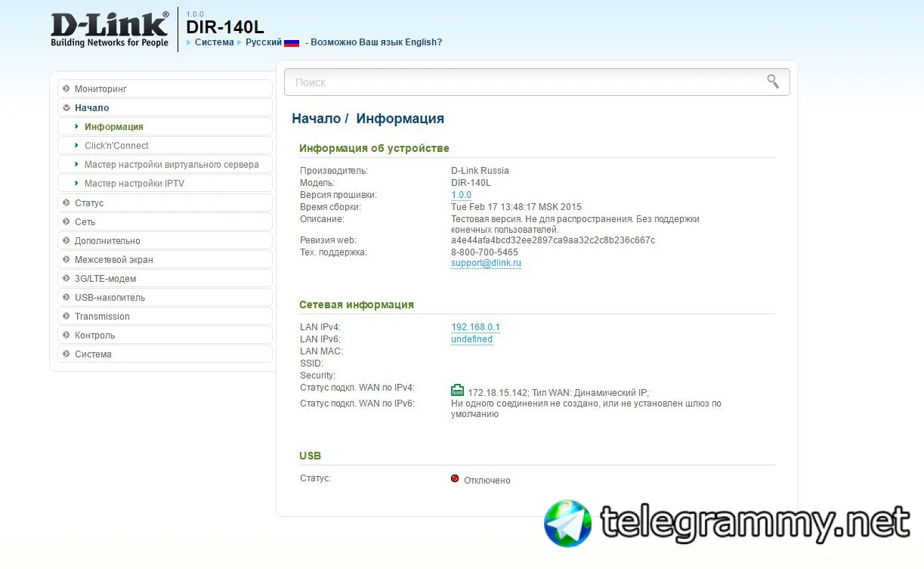Click web revision hash a4e44afa4bcd32ee value
The height and width of the screenshot is (569, 924).
553,240
